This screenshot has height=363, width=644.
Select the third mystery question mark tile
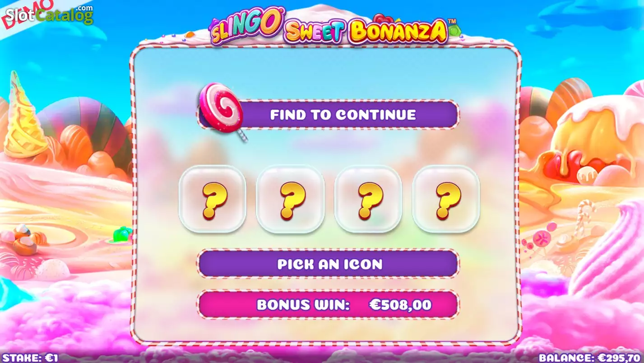tap(368, 199)
